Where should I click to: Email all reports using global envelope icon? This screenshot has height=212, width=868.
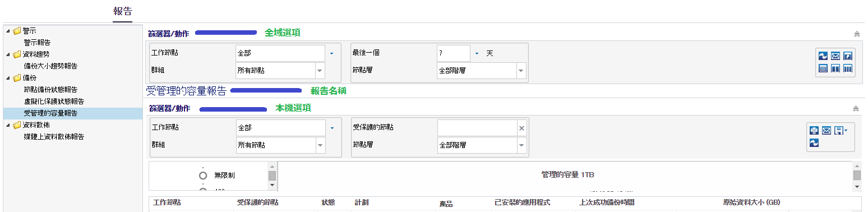(x=835, y=56)
